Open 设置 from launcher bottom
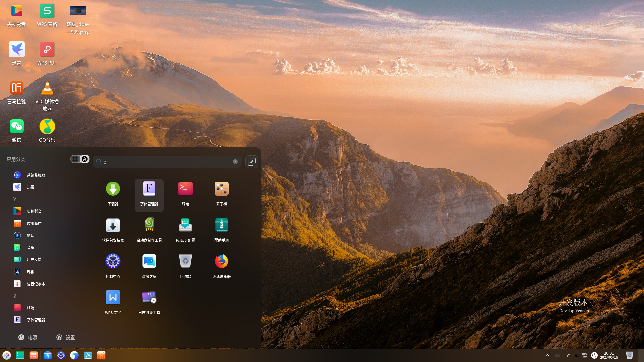 pyautogui.click(x=66, y=337)
